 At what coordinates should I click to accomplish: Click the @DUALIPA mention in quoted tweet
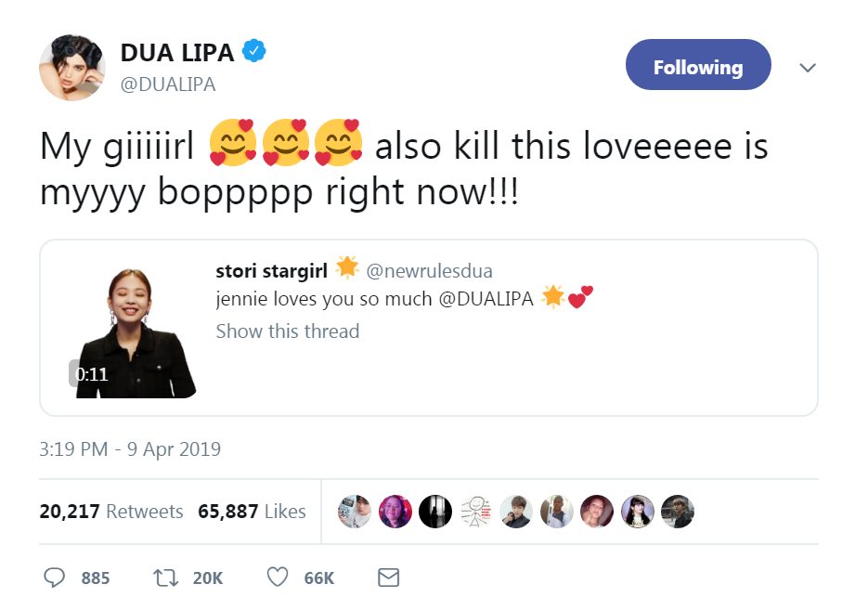coord(486,301)
